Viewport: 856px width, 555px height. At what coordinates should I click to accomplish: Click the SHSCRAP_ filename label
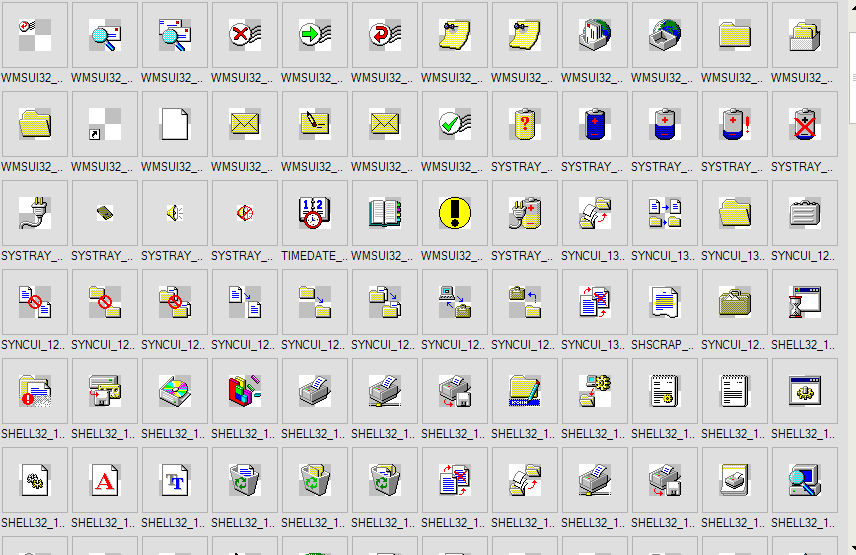click(x=664, y=345)
